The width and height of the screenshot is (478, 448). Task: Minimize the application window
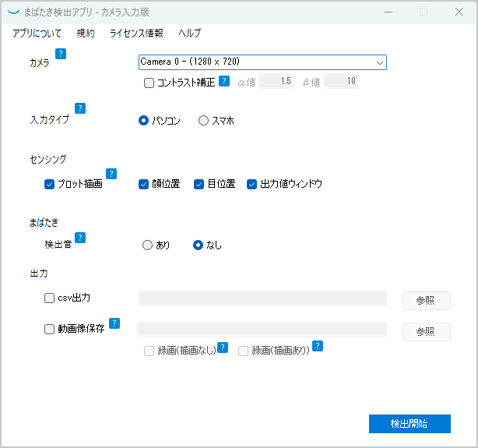coord(388,12)
